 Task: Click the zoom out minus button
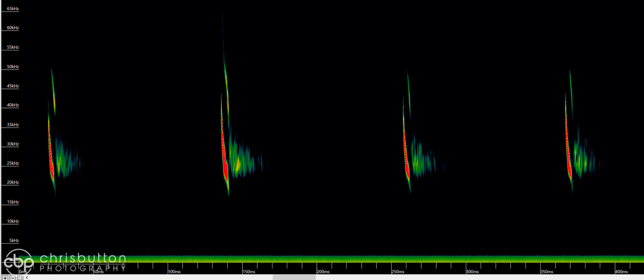pos(13,278)
